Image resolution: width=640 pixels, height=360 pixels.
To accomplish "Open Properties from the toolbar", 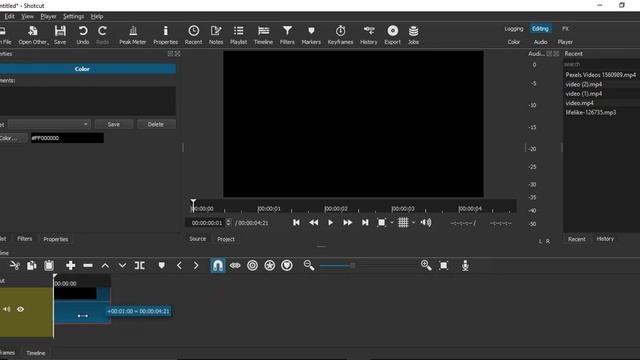I will pos(165,35).
